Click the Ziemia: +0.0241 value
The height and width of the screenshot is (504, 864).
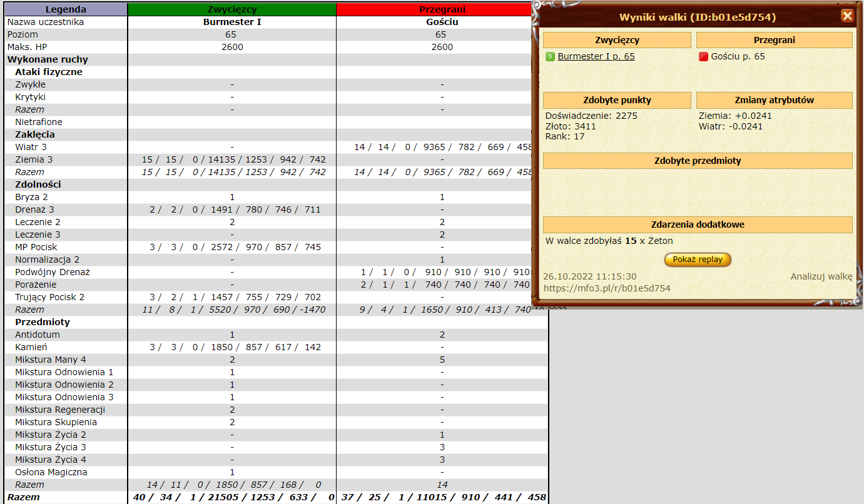(x=735, y=116)
